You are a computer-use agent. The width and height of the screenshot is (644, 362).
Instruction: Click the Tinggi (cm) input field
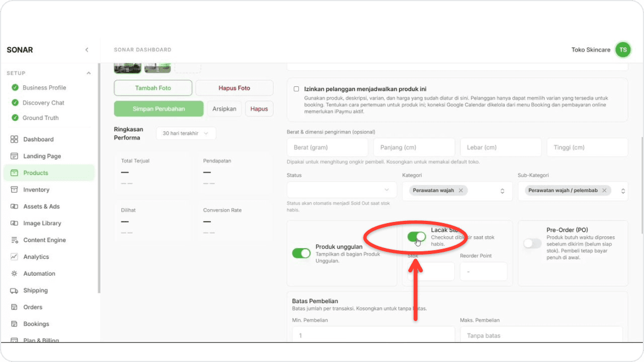tap(588, 147)
